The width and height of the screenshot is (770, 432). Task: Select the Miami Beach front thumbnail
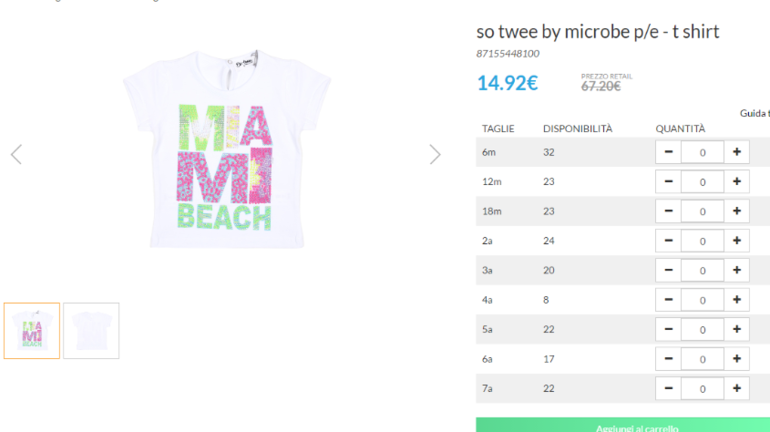pos(32,331)
